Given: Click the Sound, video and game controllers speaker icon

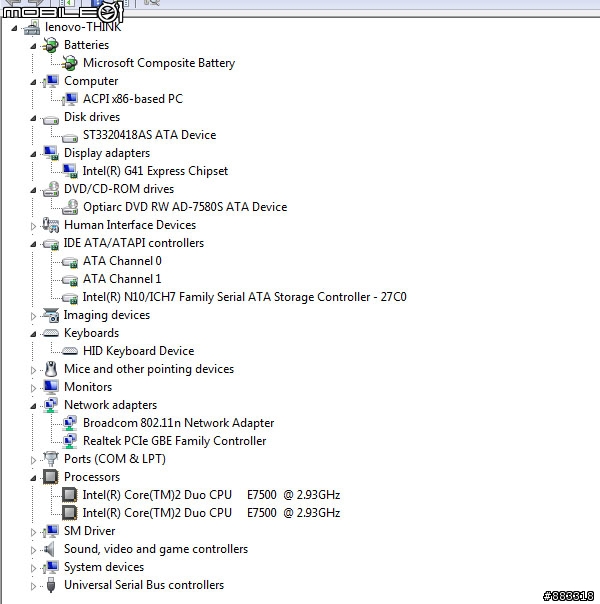Looking at the screenshot, I should pyautogui.click(x=49, y=549).
